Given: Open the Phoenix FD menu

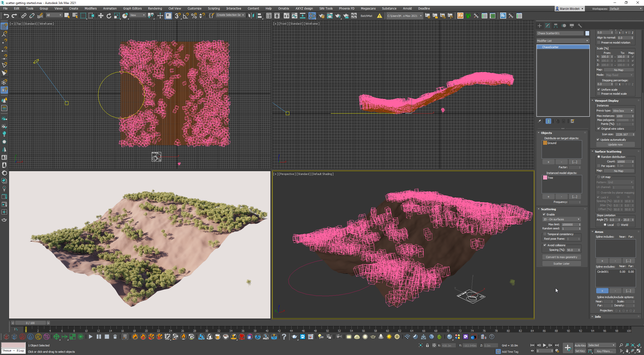Looking at the screenshot, I should pos(347,9).
